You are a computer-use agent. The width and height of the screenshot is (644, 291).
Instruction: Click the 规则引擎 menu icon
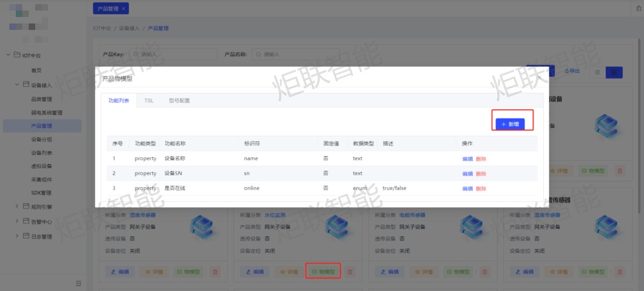click(x=26, y=207)
